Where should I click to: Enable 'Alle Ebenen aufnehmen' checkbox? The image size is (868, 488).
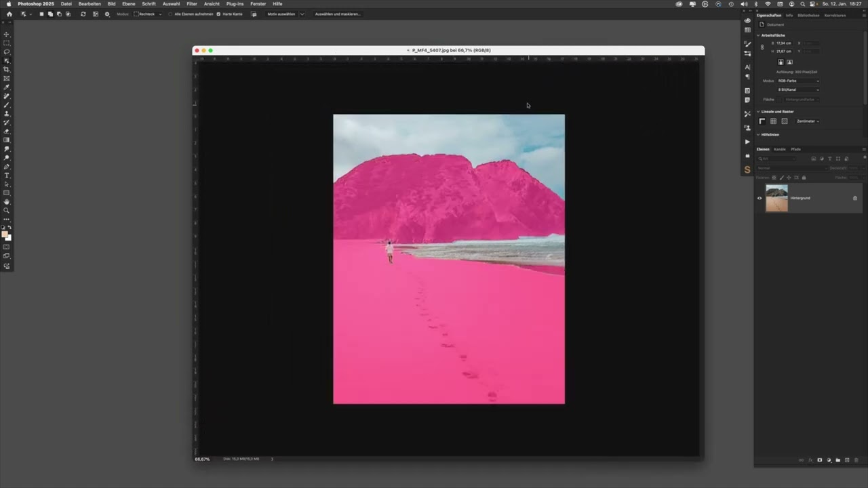170,14
